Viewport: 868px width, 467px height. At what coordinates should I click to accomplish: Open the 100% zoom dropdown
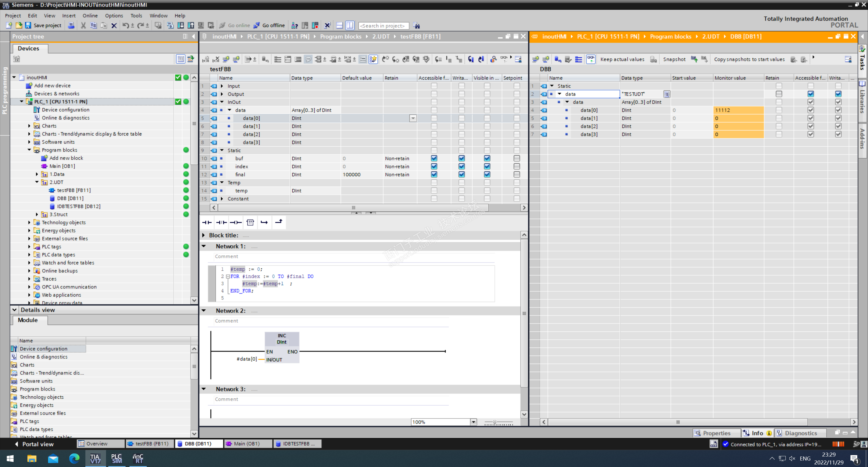click(473, 422)
